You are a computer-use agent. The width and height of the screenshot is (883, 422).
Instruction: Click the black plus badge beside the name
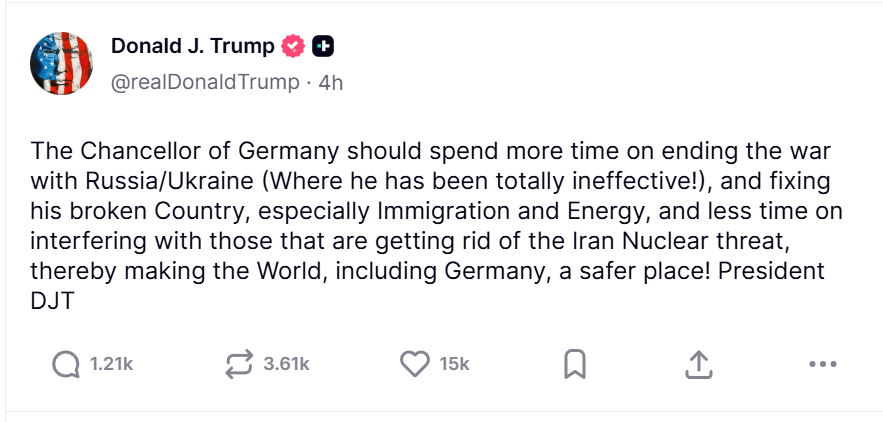click(x=323, y=46)
